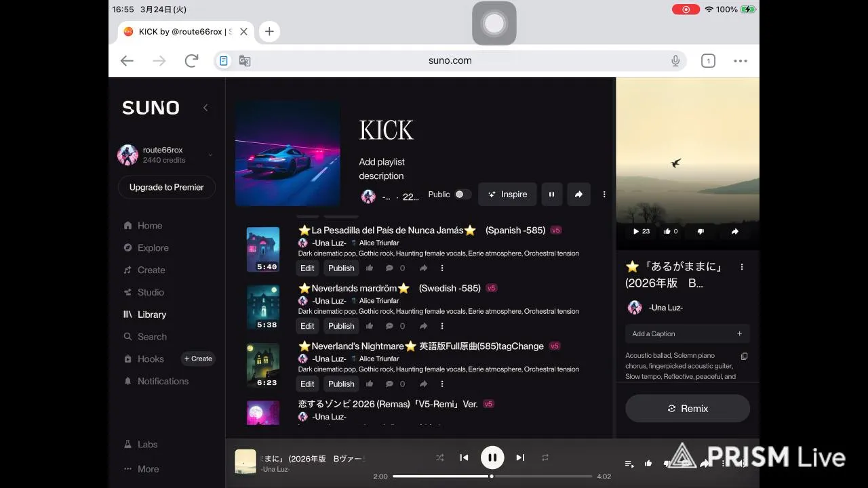This screenshot has height=488, width=868.
Task: Edit Neverlands mardröm song
Action: (x=308, y=326)
